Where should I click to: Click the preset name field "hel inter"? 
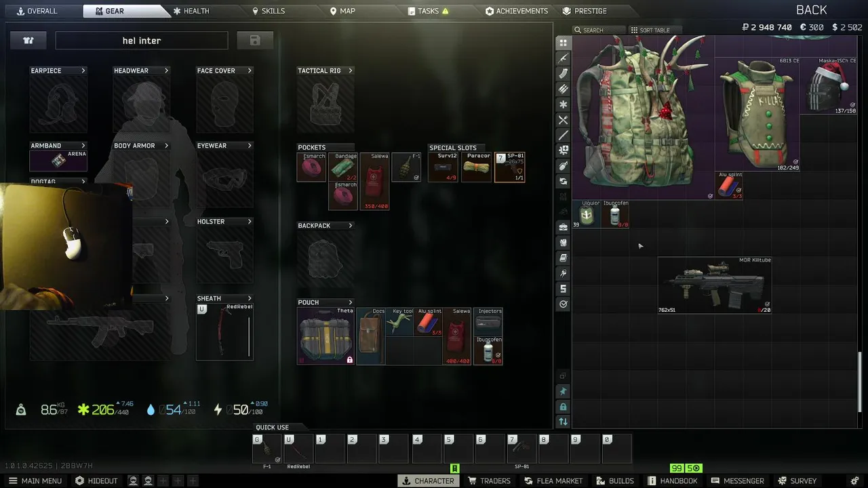(x=142, y=41)
